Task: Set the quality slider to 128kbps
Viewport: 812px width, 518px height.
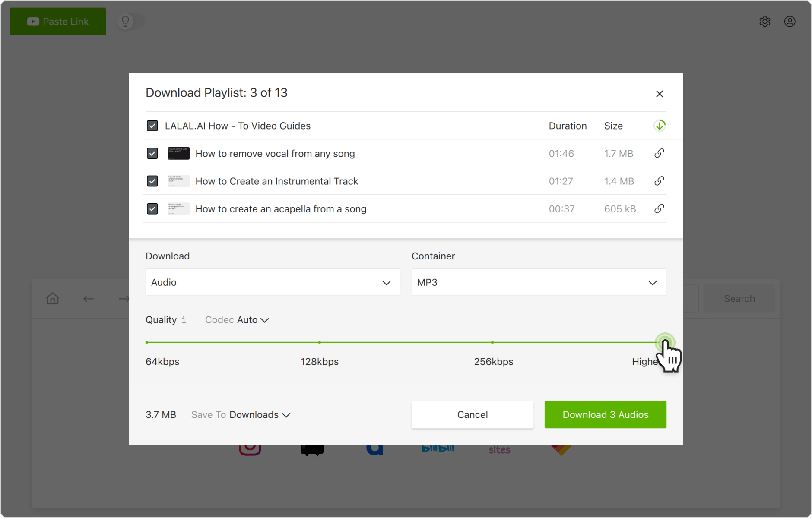Action: point(319,341)
